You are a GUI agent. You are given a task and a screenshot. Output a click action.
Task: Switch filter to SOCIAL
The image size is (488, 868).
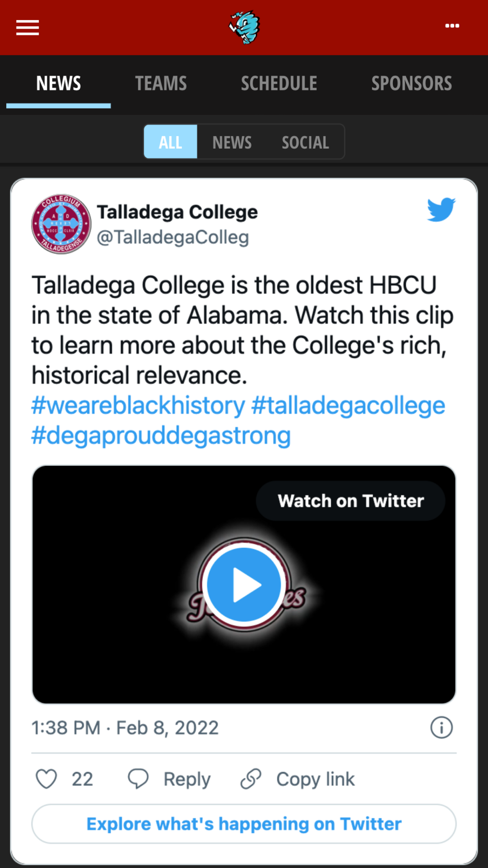click(x=305, y=142)
